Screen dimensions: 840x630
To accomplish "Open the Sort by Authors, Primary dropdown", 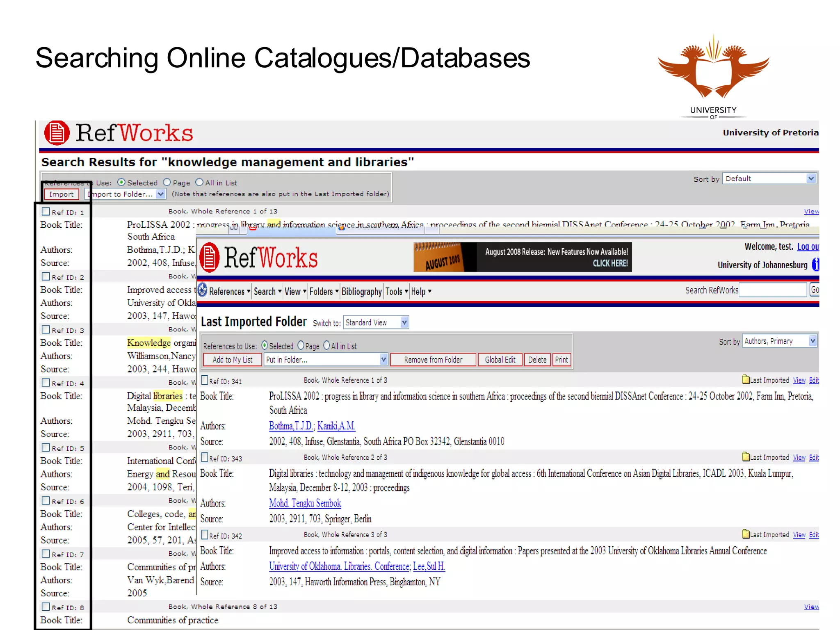I will tap(780, 341).
